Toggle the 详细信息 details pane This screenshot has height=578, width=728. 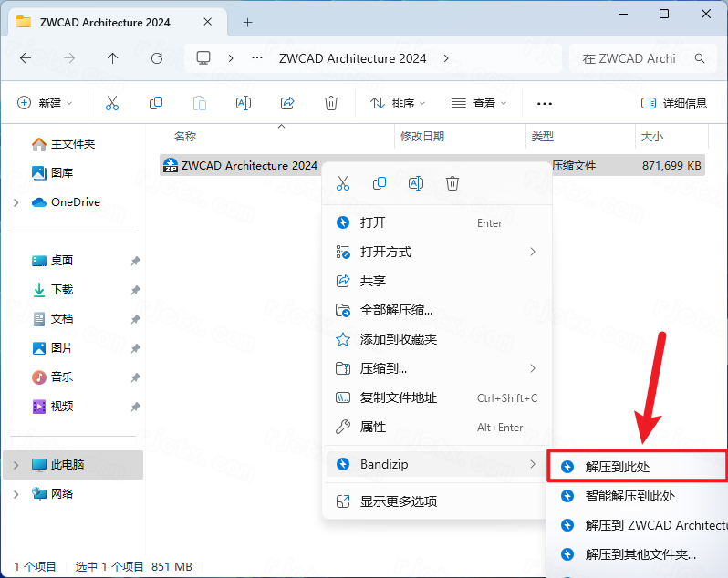674,103
